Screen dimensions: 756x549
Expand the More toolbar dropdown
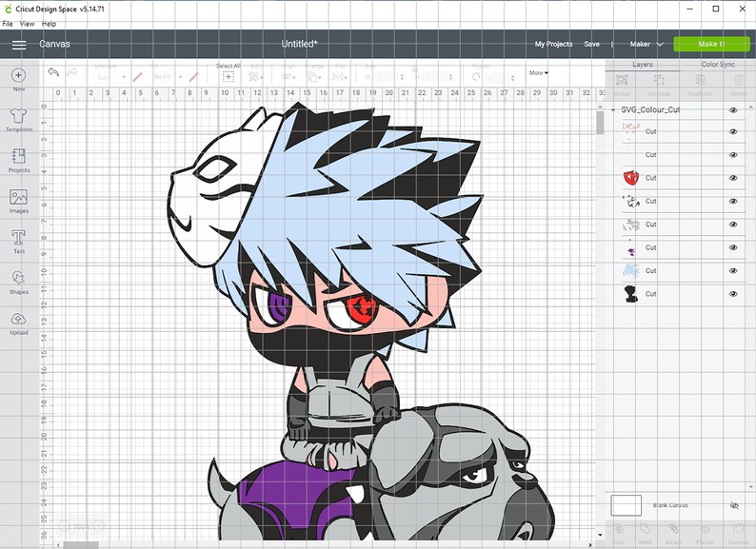(539, 72)
